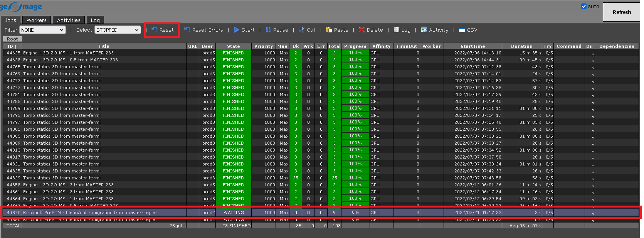Viewport: 644px width, 238px height.
Task: Open the Activity toolbar icon
Action: (424, 30)
